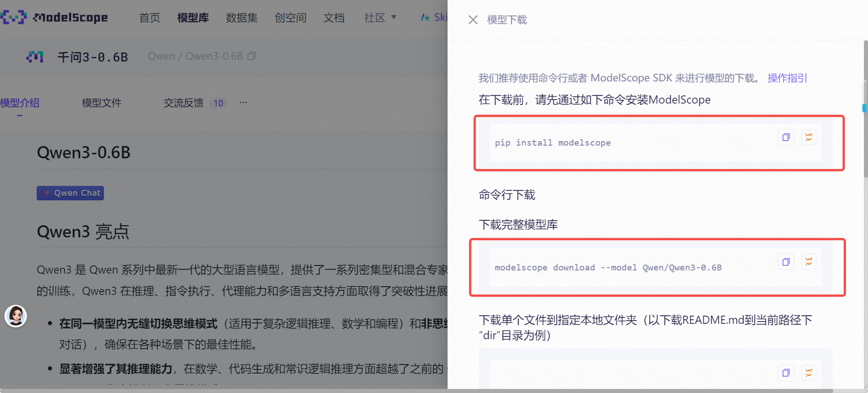Open the more tabs ellipsis menu
Screen dimensions: 868x393
(243, 103)
